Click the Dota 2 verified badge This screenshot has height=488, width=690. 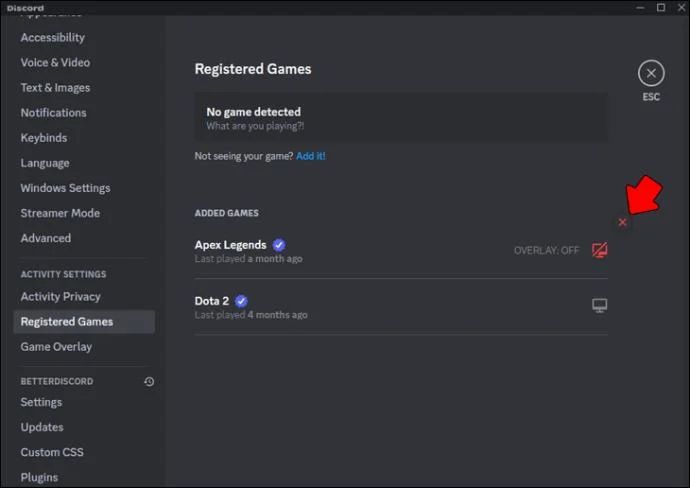tap(241, 301)
